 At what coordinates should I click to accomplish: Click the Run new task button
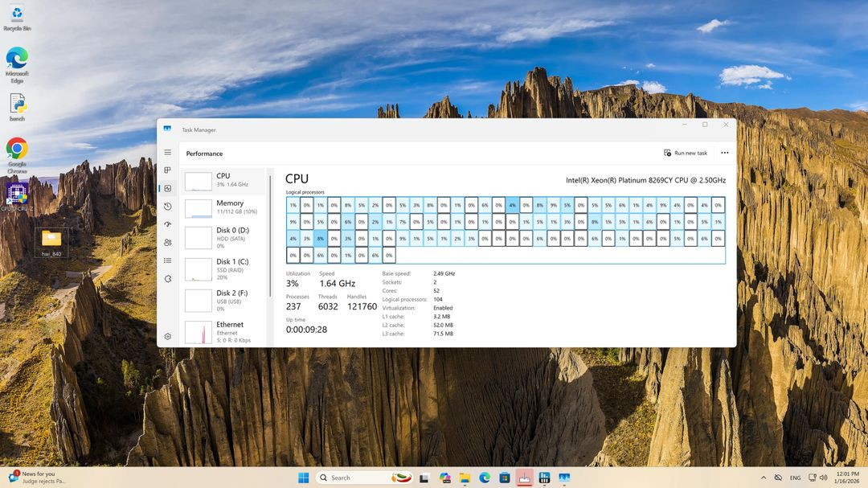click(x=684, y=153)
